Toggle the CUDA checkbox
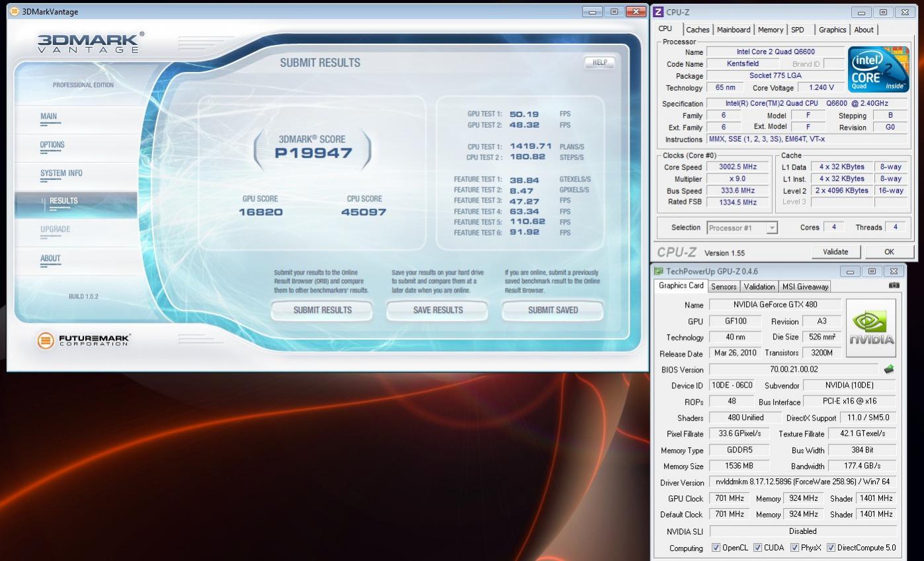This screenshot has width=924, height=561. pyautogui.click(x=757, y=548)
